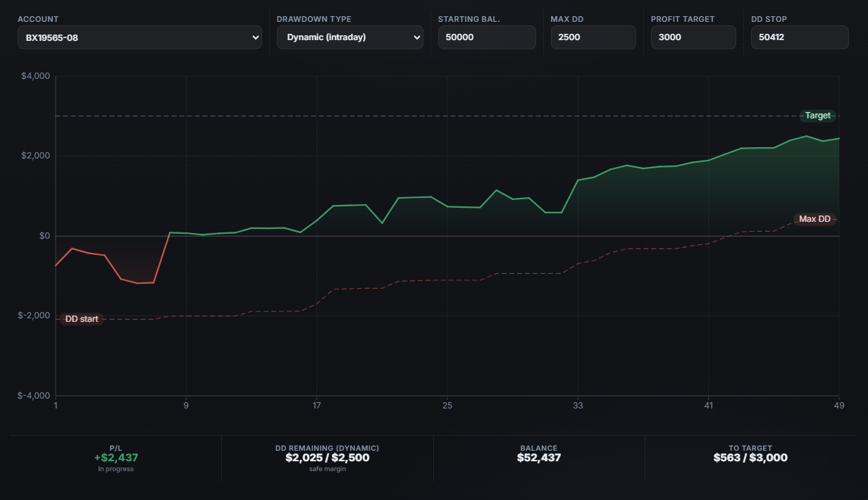The height and width of the screenshot is (500, 868).
Task: Click the x-axis tick labeled 49
Action: tap(838, 406)
